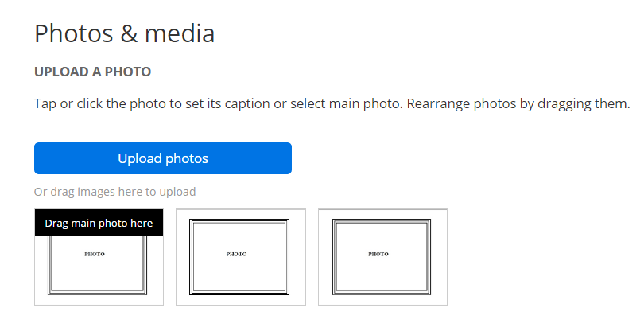The width and height of the screenshot is (644, 319).
Task: Click the picture frame border of the second photo
Action: (x=192, y=256)
